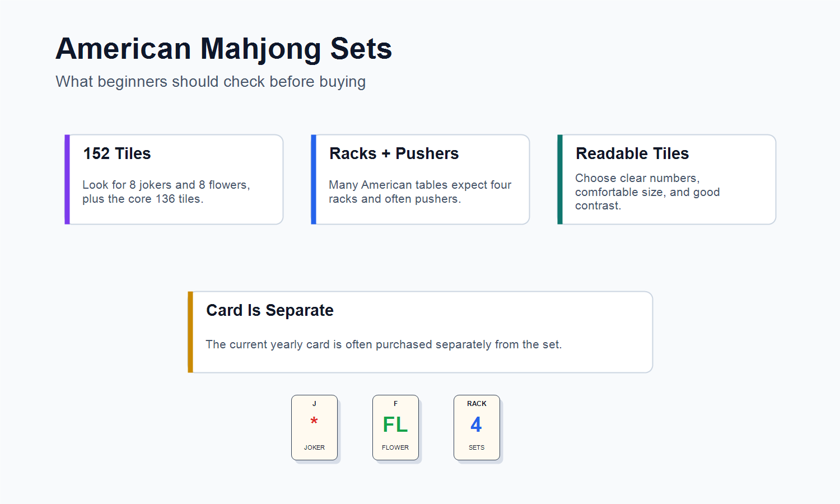
Task: Open the Readable Tiles card
Action: click(x=667, y=179)
